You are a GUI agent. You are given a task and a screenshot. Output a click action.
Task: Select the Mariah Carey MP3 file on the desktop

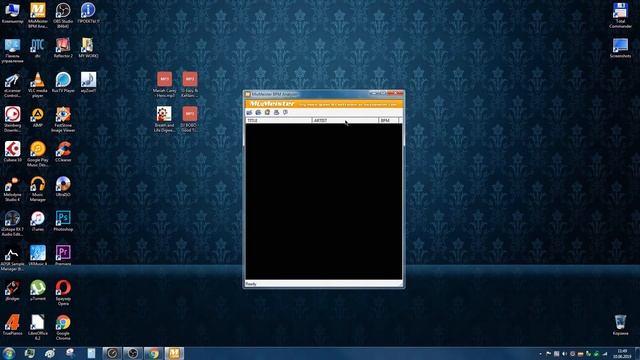(164, 85)
